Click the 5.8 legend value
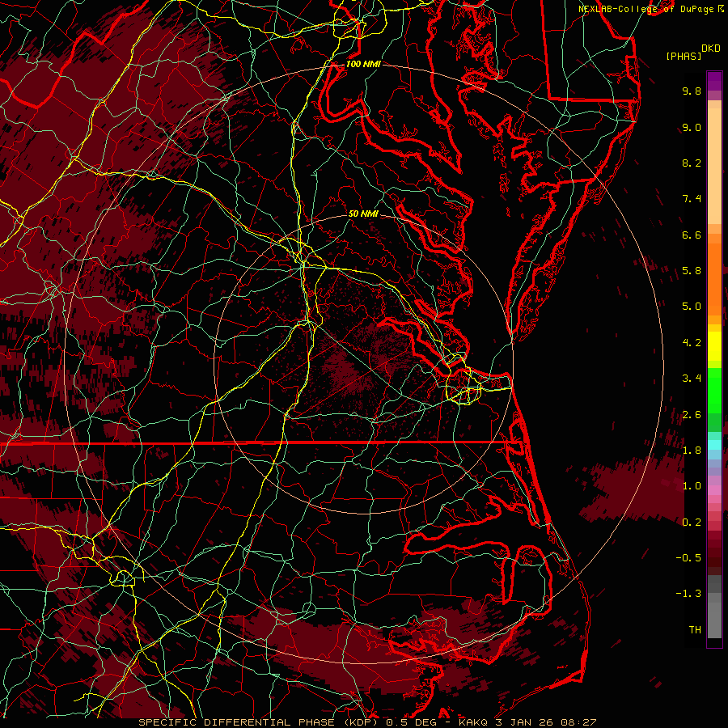The height and width of the screenshot is (728, 728). [692, 271]
